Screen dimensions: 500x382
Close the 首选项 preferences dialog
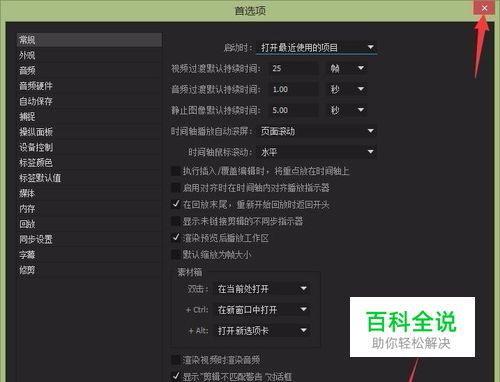pyautogui.click(x=484, y=8)
